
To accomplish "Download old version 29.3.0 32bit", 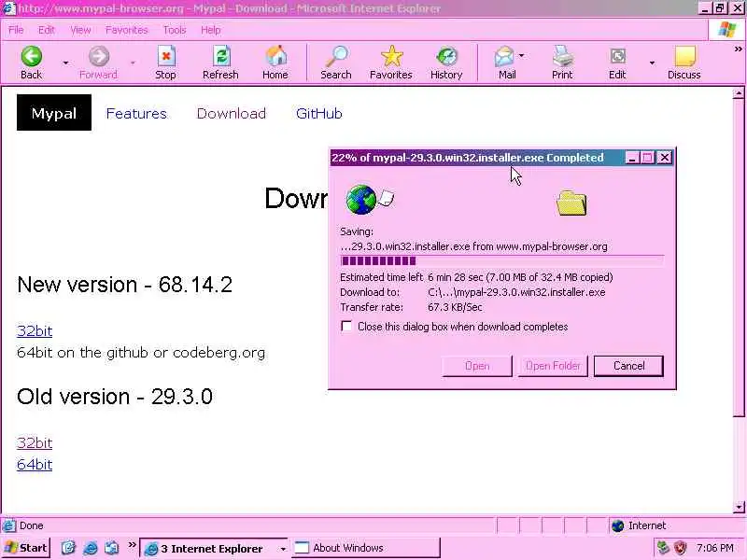I will 35,442.
